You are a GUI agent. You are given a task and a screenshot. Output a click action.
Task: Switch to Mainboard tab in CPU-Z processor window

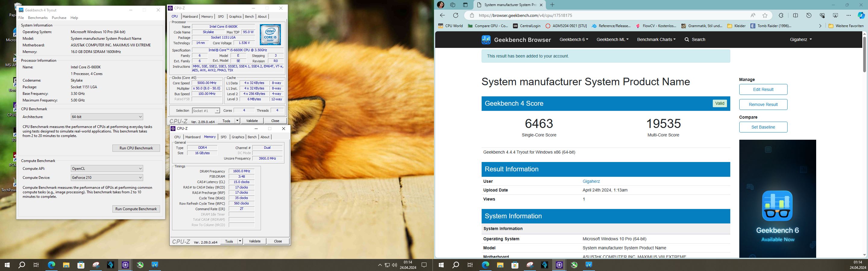point(190,17)
